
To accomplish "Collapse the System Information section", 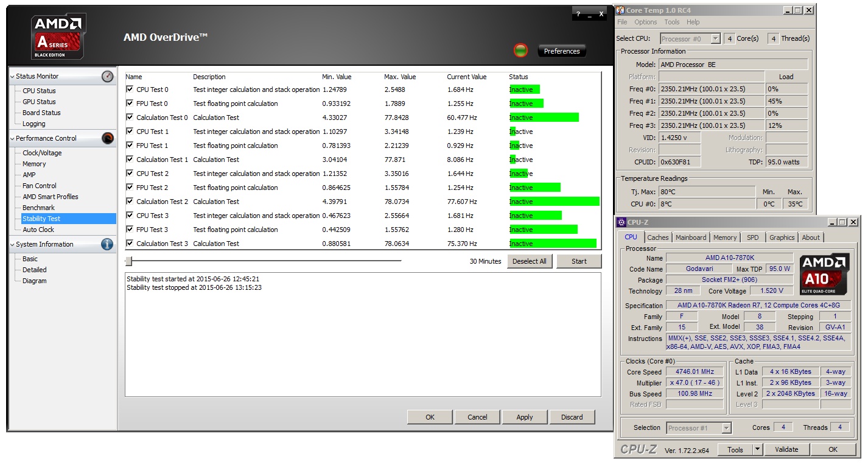I will tap(12, 244).
